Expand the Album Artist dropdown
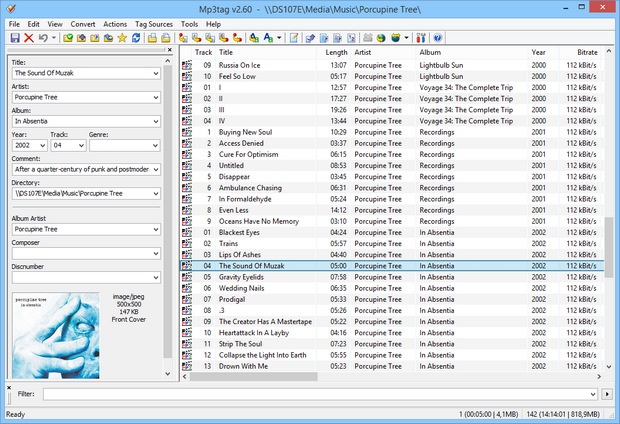 (156, 229)
